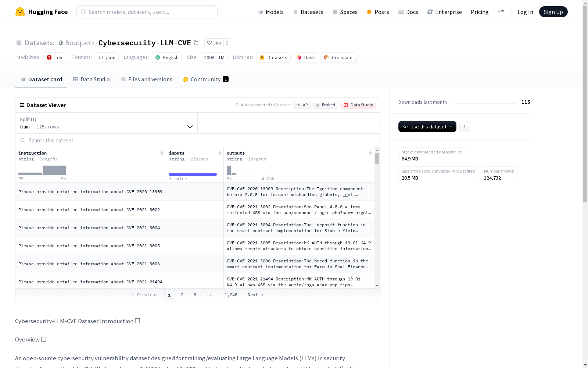
Task: Open the API button in Dataset Viewer
Action: 302,105
